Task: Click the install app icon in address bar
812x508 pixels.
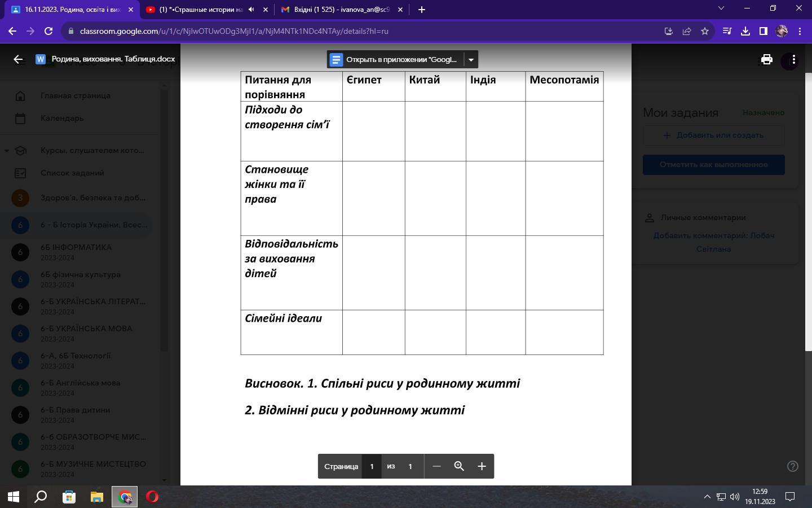Action: point(669,31)
